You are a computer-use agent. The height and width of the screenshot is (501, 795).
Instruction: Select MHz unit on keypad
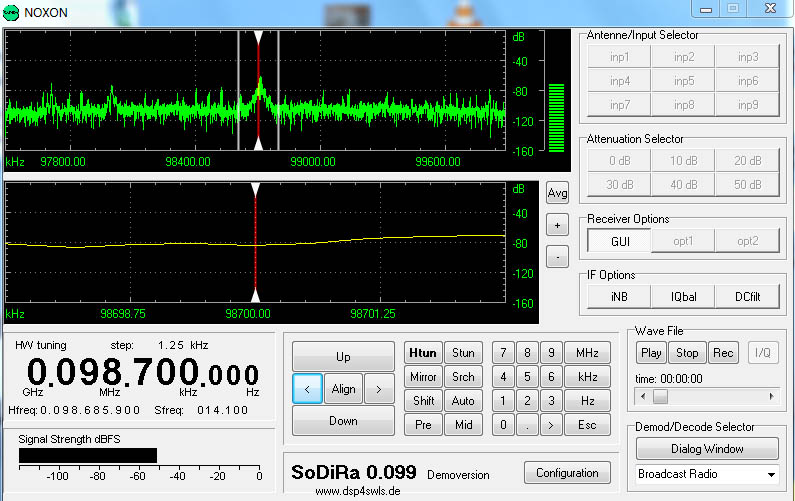[x=587, y=353]
